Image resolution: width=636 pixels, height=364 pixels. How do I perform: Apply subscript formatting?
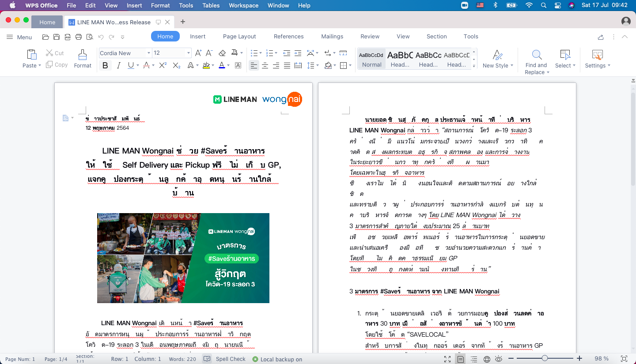[x=176, y=65]
